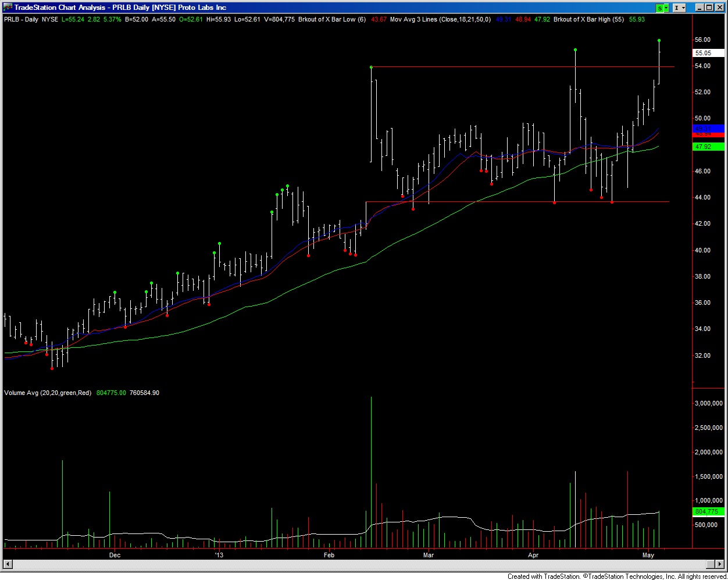Click the tallest green volume bar in February

371,472
